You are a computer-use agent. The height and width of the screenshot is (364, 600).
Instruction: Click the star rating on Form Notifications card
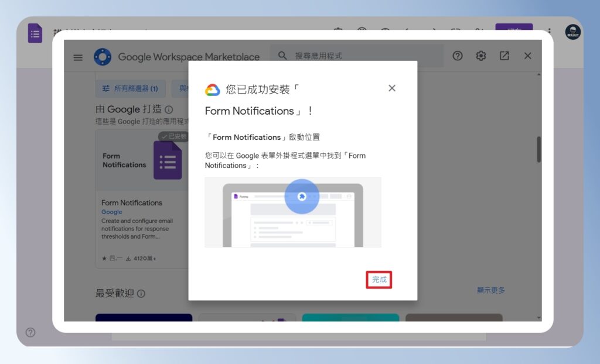pyautogui.click(x=112, y=259)
